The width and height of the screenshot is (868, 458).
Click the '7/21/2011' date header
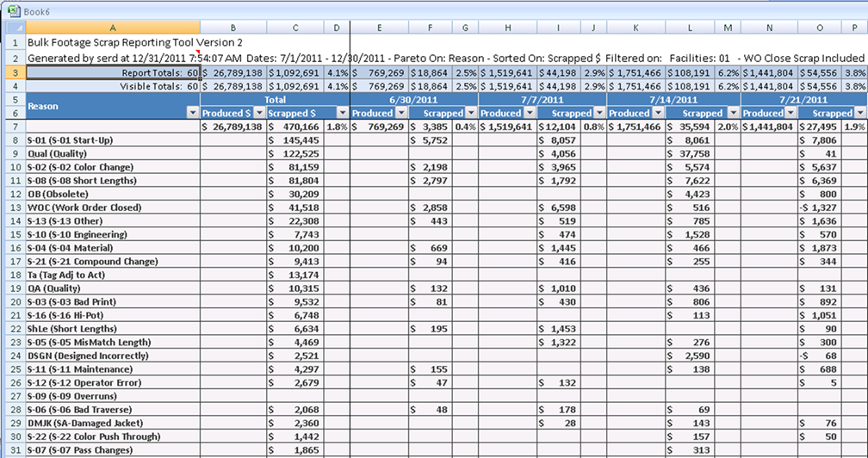tap(803, 100)
